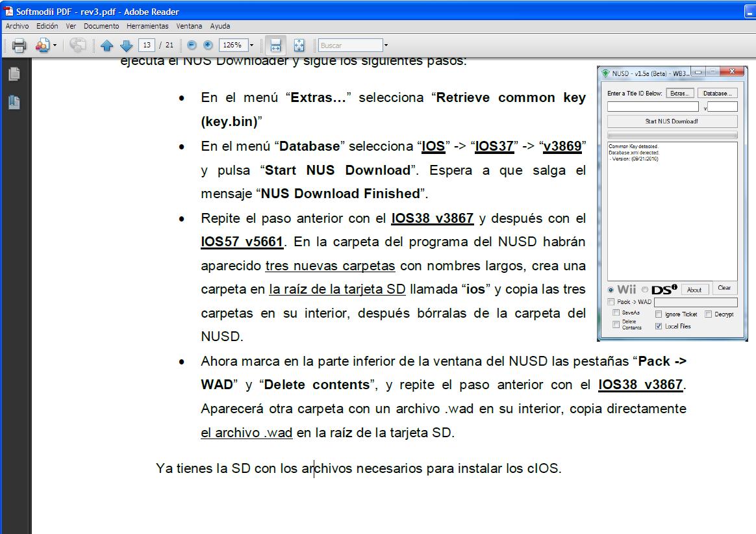
Task: Check the Decrypt checkbox
Action: click(709, 314)
